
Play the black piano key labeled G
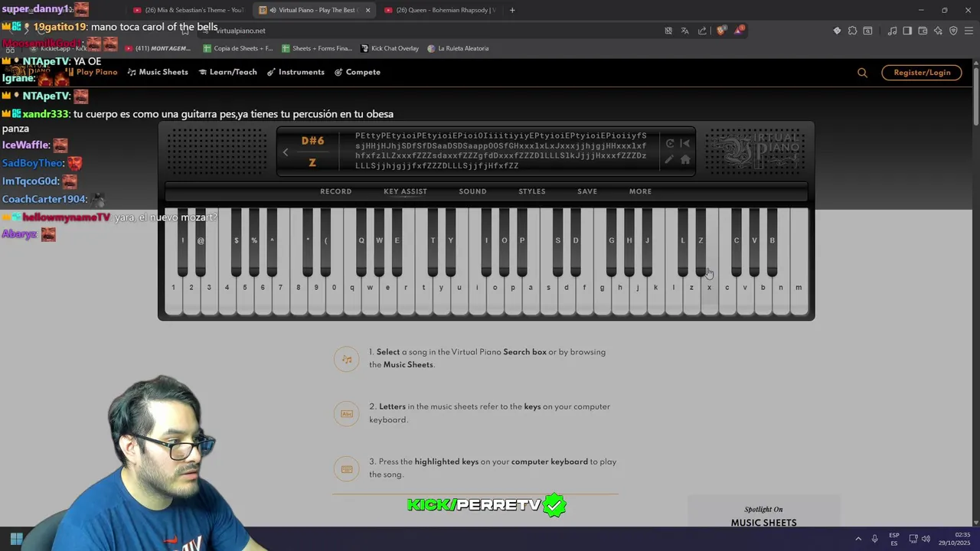click(x=611, y=241)
